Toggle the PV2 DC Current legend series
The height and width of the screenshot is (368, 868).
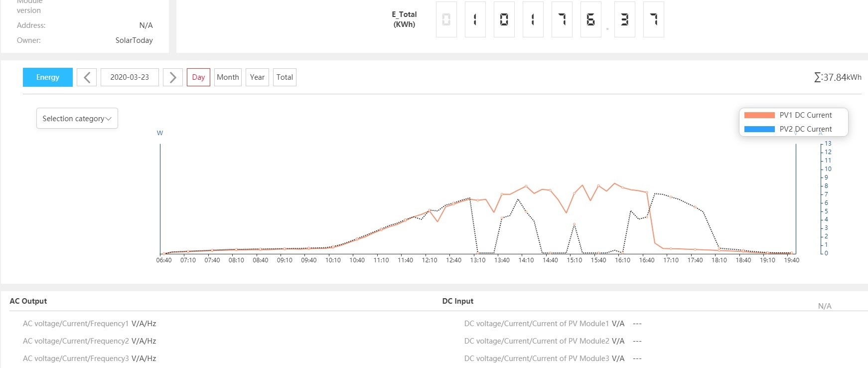805,129
